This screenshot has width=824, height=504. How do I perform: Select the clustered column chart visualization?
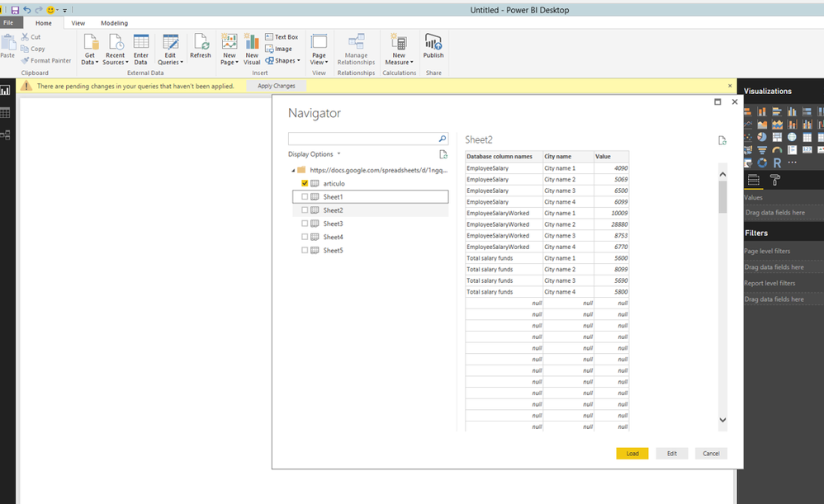click(x=792, y=111)
